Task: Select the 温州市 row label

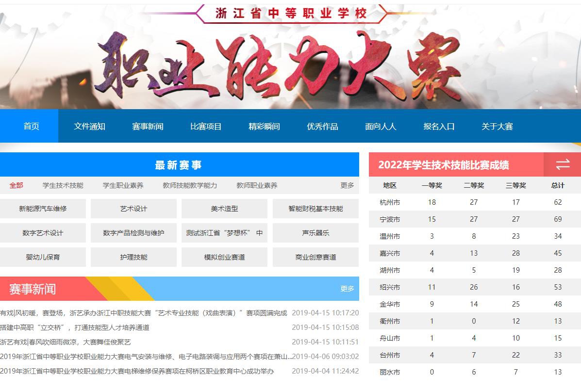Action: pyautogui.click(x=390, y=236)
